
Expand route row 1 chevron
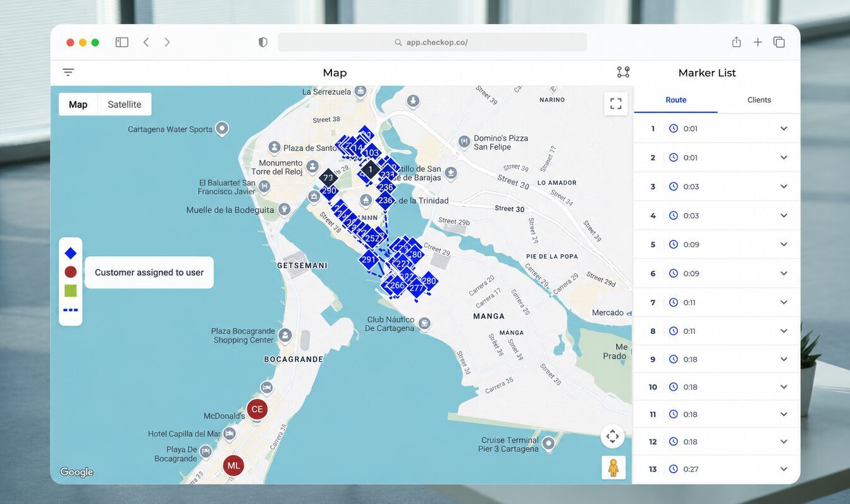click(x=784, y=128)
